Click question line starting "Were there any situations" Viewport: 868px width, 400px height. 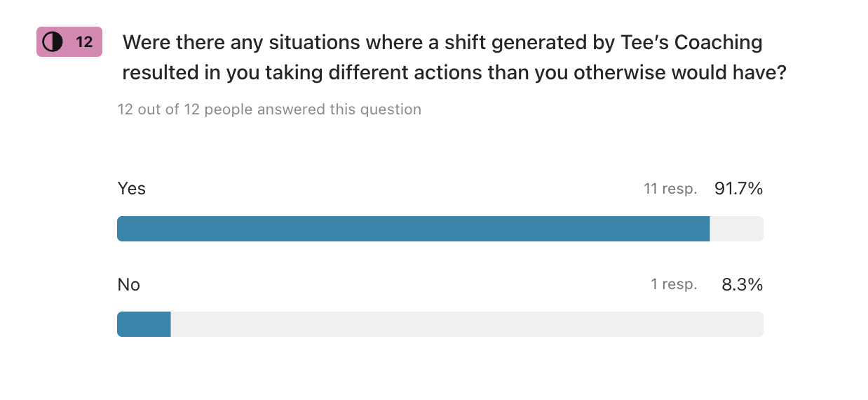pos(442,42)
